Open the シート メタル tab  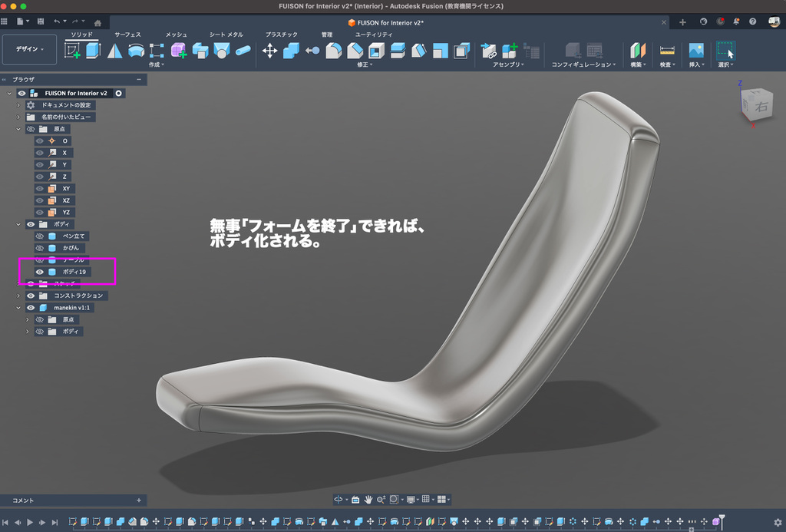(226, 35)
